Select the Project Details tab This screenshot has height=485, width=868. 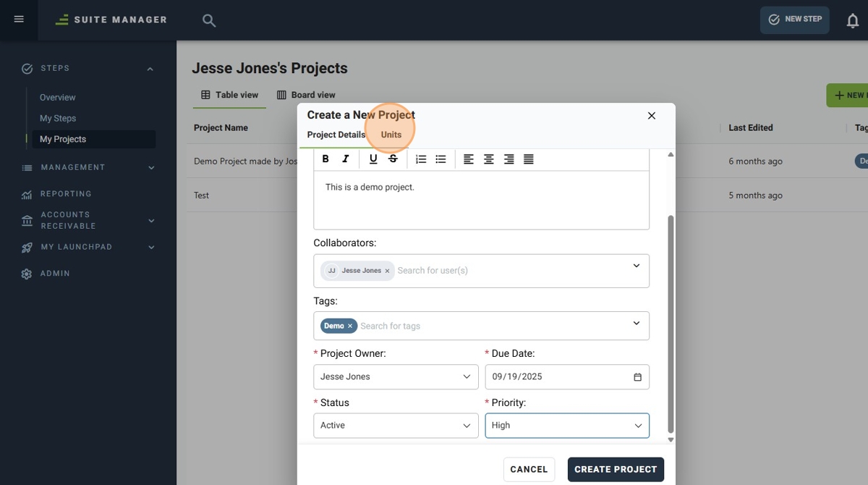pyautogui.click(x=336, y=135)
